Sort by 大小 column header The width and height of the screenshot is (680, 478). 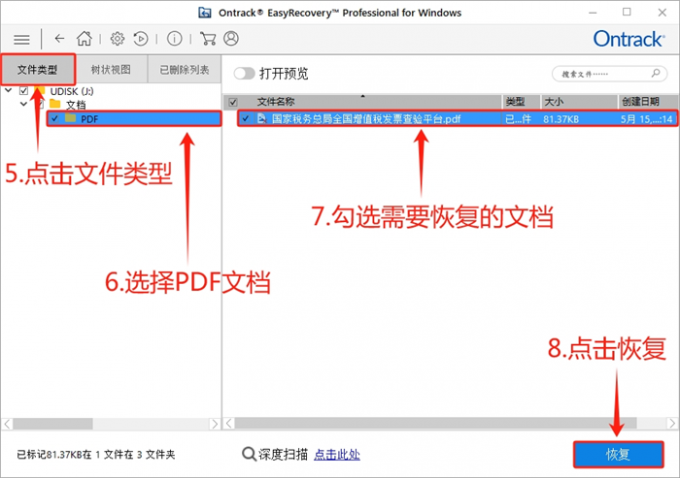click(554, 102)
